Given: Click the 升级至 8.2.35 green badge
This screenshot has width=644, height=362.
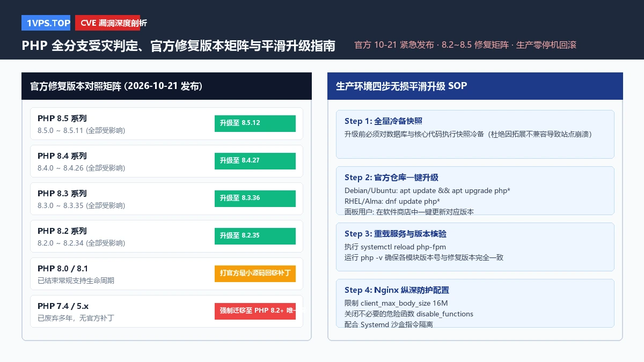Looking at the screenshot, I should [255, 236].
